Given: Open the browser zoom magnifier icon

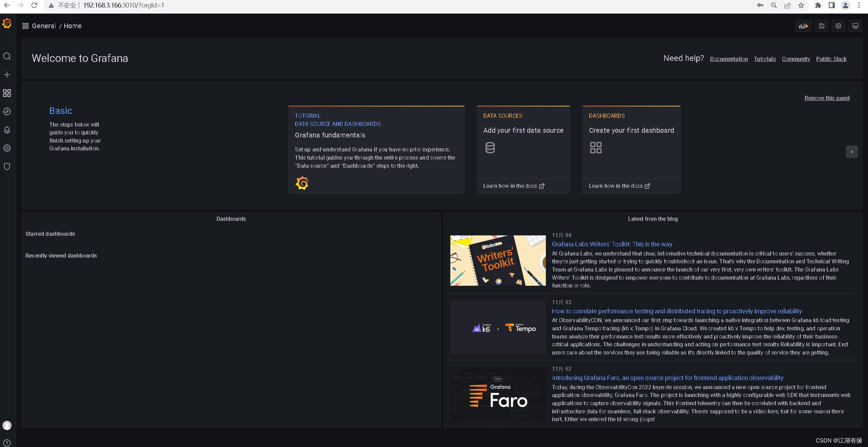Looking at the screenshot, I should click(x=774, y=5).
